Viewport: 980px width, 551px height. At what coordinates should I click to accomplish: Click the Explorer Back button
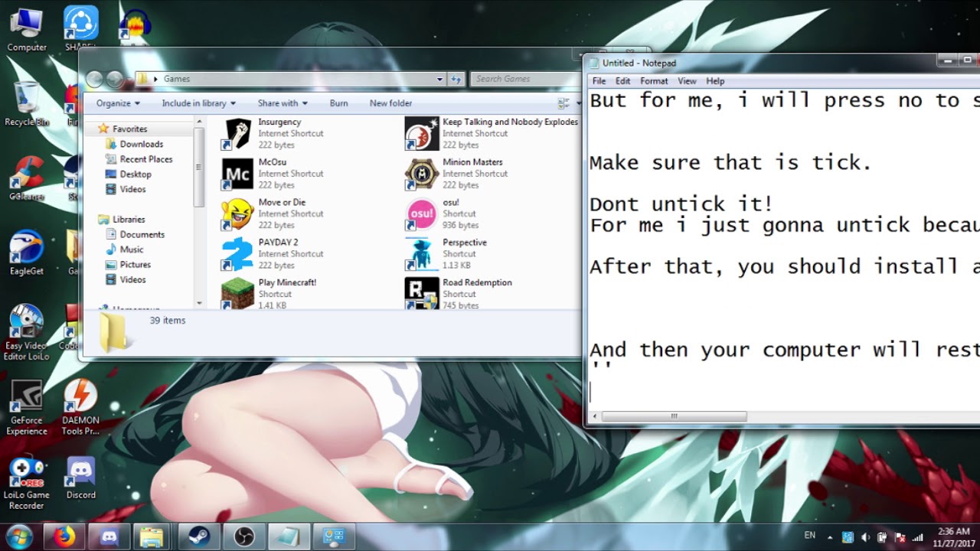(95, 79)
